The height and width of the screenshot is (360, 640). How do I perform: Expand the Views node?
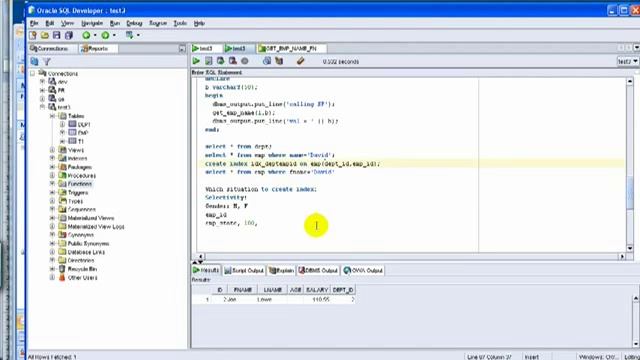[x=52, y=150]
